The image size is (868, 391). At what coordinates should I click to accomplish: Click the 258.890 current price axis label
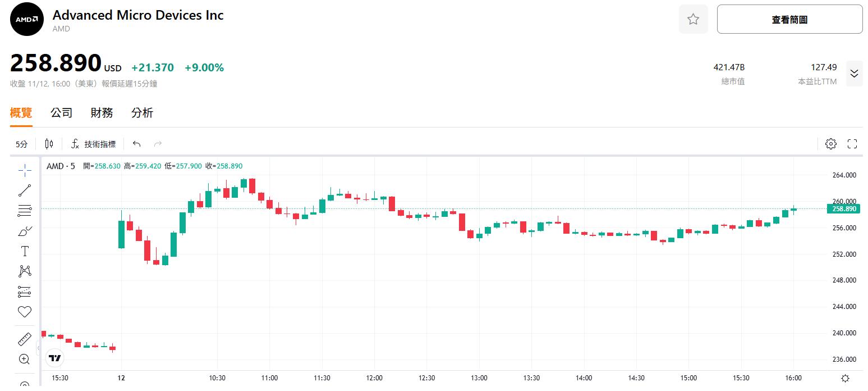(843, 209)
